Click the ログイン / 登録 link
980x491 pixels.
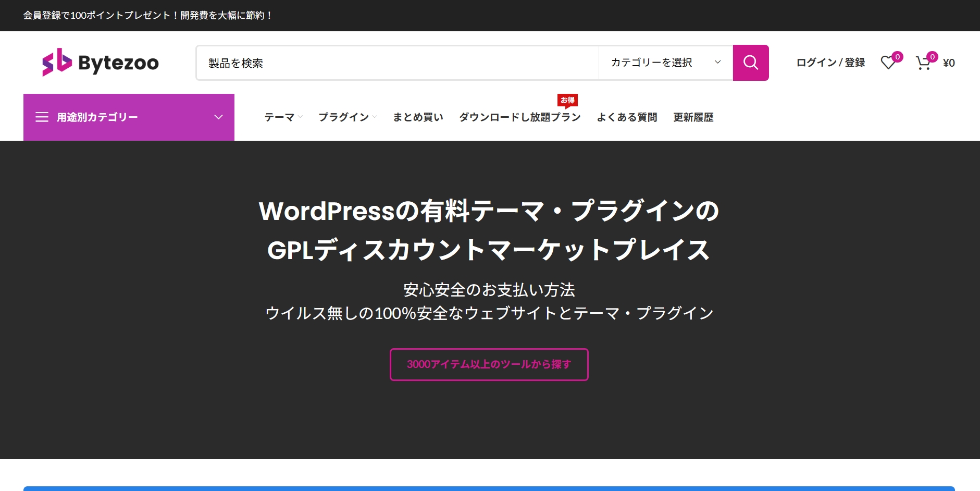[830, 63]
